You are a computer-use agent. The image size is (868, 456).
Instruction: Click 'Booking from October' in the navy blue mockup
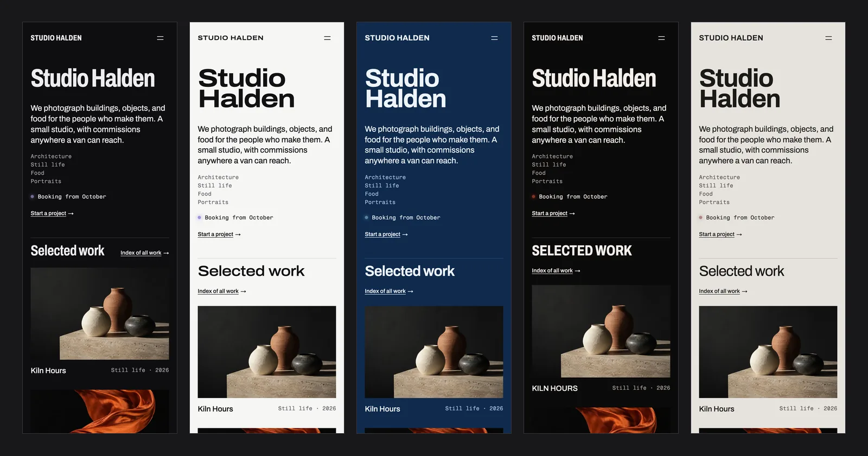(406, 218)
